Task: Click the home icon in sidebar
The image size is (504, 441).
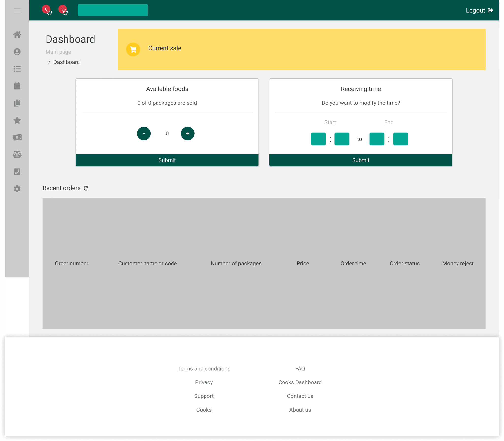Action: [x=17, y=34]
